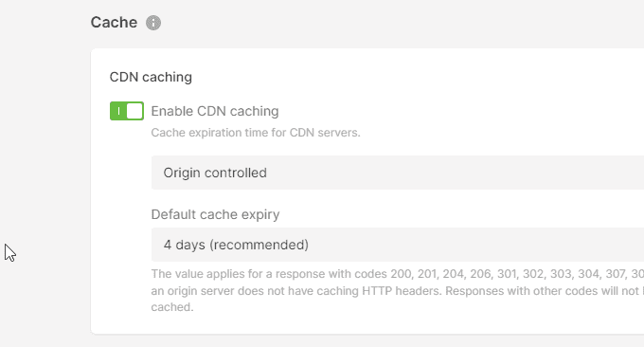The width and height of the screenshot is (644, 347).
Task: Click the word '(recommended)' in the expiry field
Action: (x=259, y=245)
